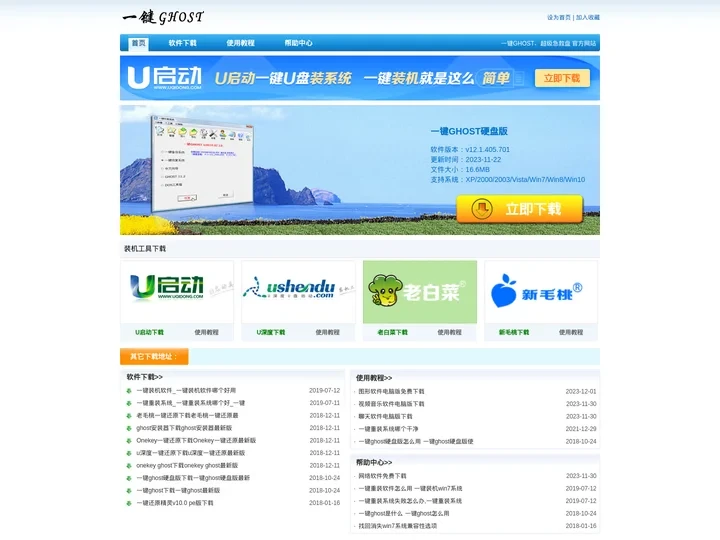Click green download icon beside ghost安装器下载 row
720x540 pixels.
coord(129,428)
